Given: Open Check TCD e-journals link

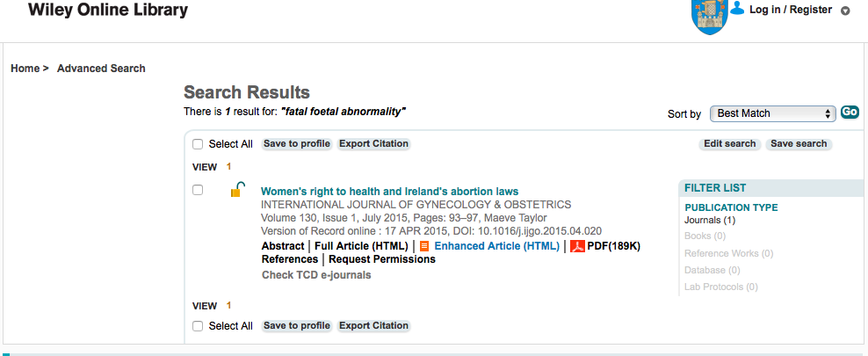Looking at the screenshot, I should [316, 275].
